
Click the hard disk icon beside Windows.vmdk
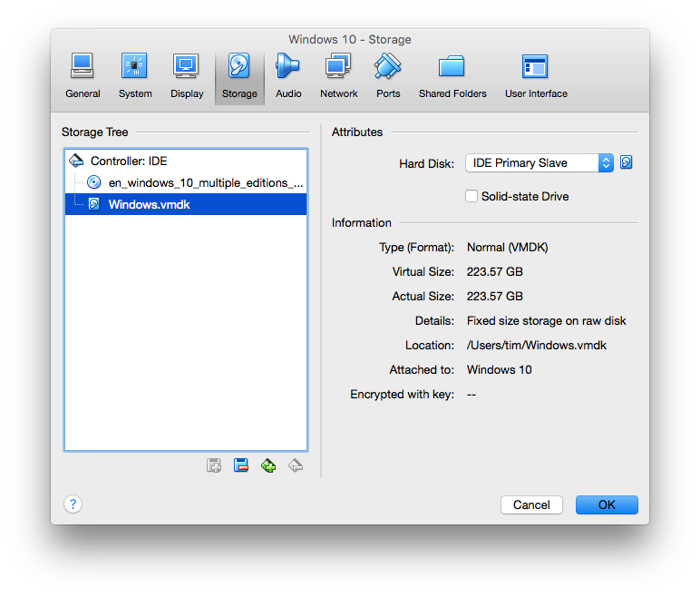93,204
